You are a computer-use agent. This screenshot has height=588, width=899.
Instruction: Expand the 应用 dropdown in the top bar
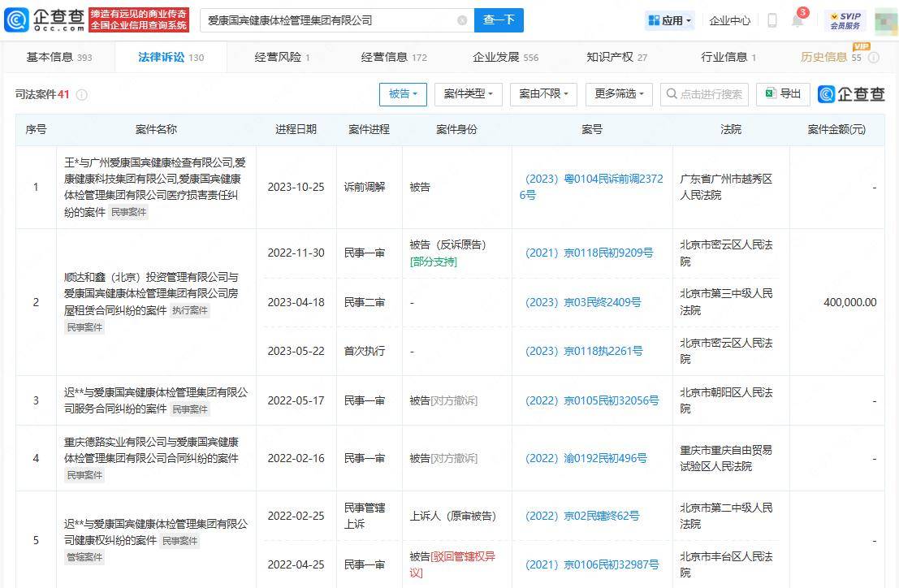click(x=669, y=20)
